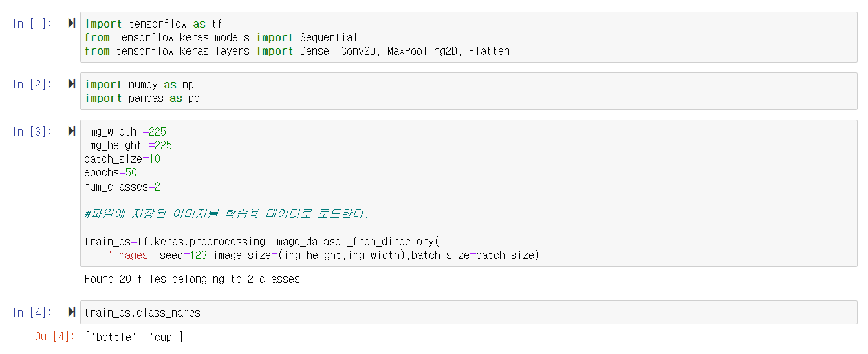The width and height of the screenshot is (868, 354).
Task: Place cursor in 'import tensorflow as tf' line
Action: 153,24
